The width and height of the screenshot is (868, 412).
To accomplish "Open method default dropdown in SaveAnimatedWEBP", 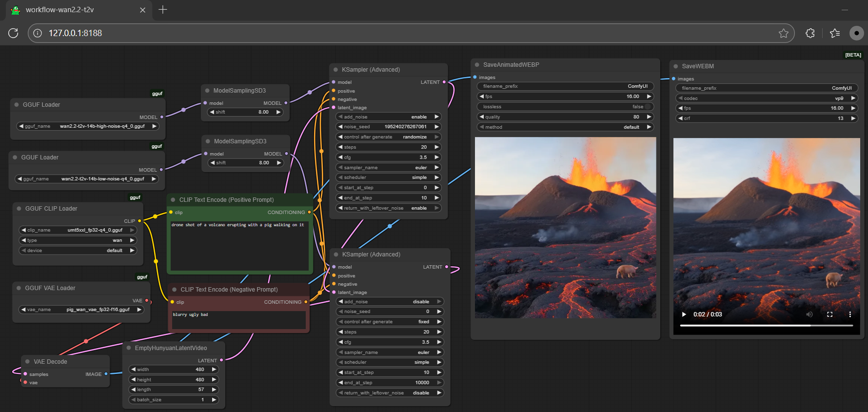I will [565, 127].
